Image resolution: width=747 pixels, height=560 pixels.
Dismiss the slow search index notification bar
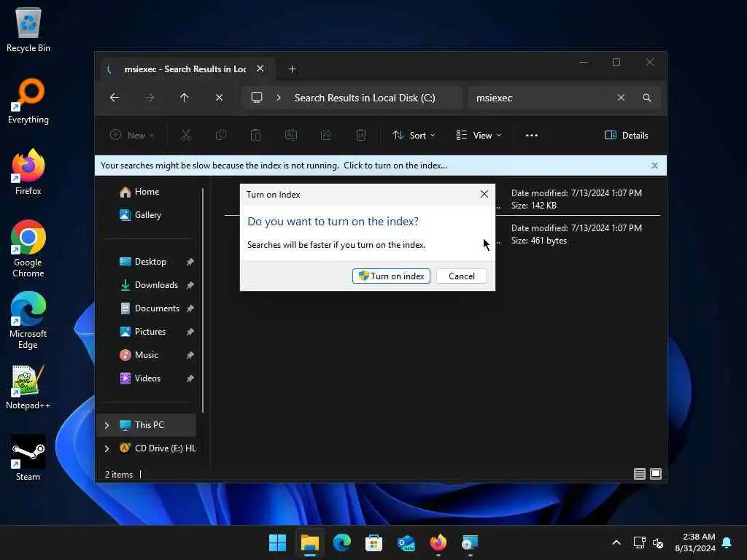coord(654,166)
